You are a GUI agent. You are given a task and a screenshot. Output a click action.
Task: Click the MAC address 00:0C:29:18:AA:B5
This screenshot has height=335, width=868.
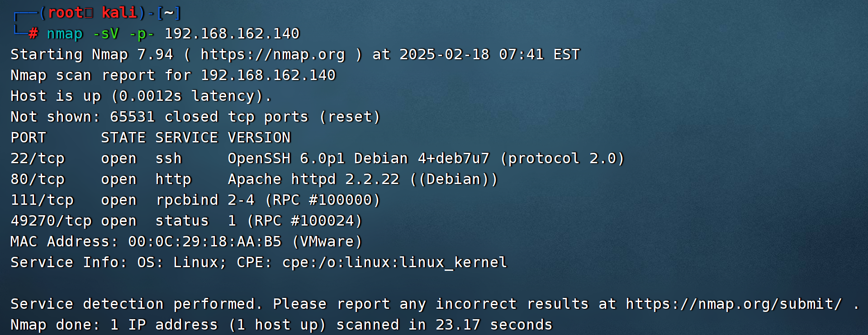click(204, 242)
